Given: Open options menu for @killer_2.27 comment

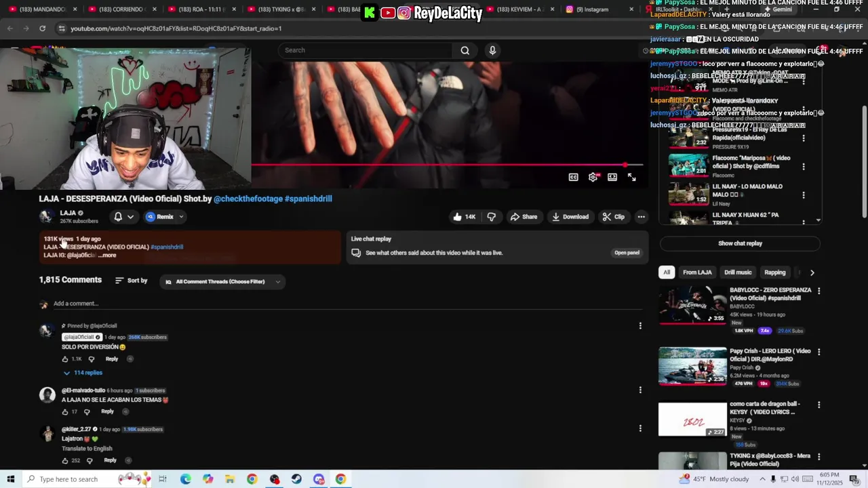Looking at the screenshot, I should (x=640, y=428).
